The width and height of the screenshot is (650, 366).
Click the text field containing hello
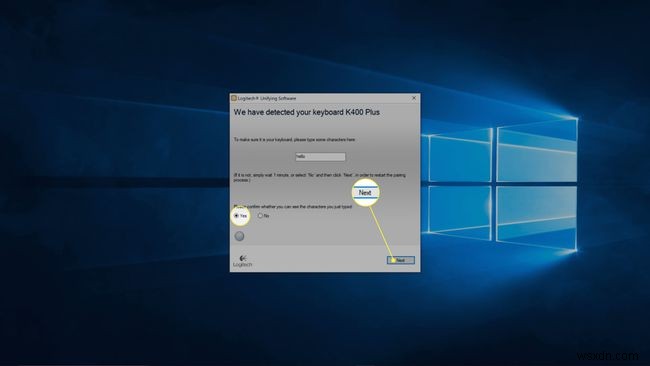[x=320, y=157]
